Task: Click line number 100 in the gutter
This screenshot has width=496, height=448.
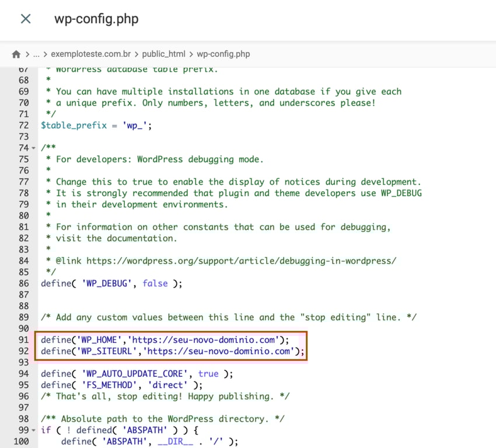Action: pyautogui.click(x=21, y=442)
